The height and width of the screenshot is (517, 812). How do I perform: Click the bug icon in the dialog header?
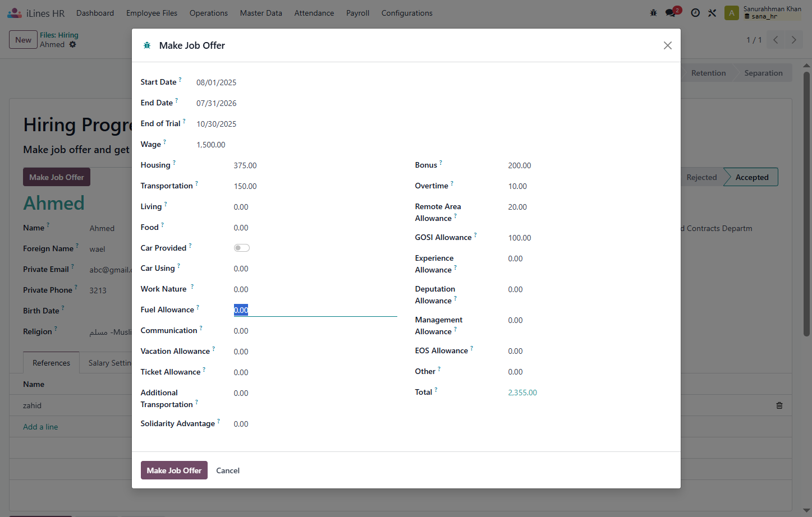(147, 45)
